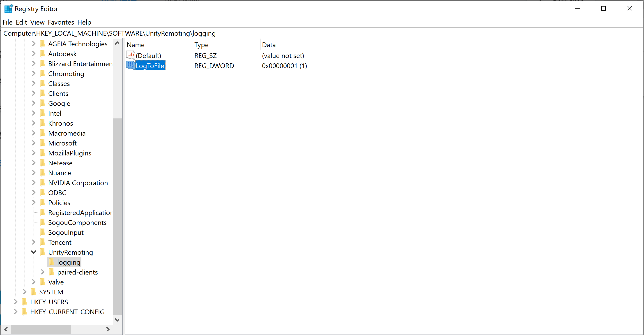This screenshot has height=335, width=644.
Task: Click the NVIDIA Corporation folder icon
Action: point(42,183)
